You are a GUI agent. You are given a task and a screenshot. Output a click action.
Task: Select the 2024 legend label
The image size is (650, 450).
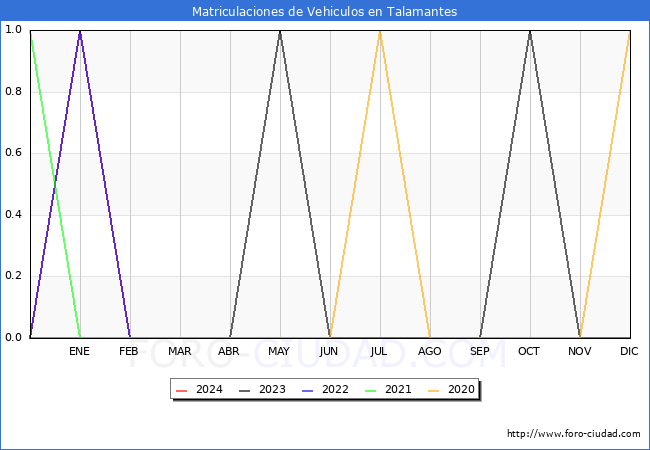[x=209, y=390]
